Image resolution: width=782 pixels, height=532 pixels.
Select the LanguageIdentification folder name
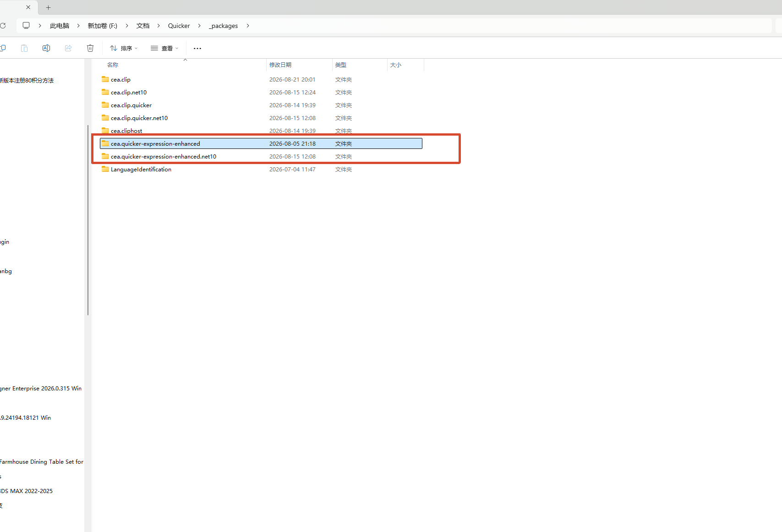(x=141, y=169)
